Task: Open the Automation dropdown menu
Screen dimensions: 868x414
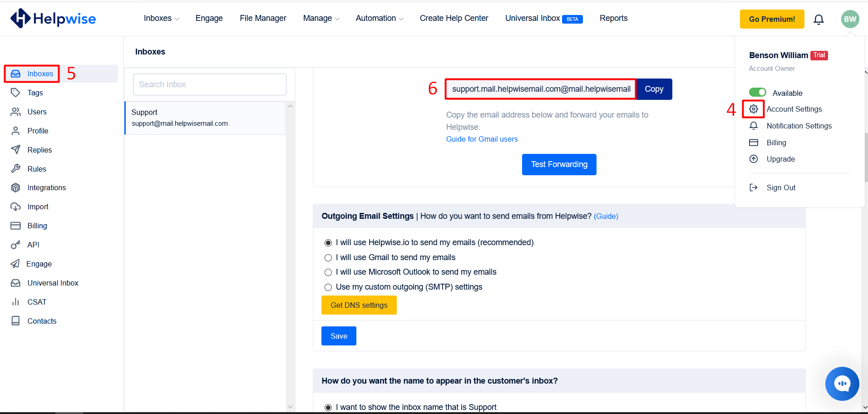Action: tap(379, 18)
